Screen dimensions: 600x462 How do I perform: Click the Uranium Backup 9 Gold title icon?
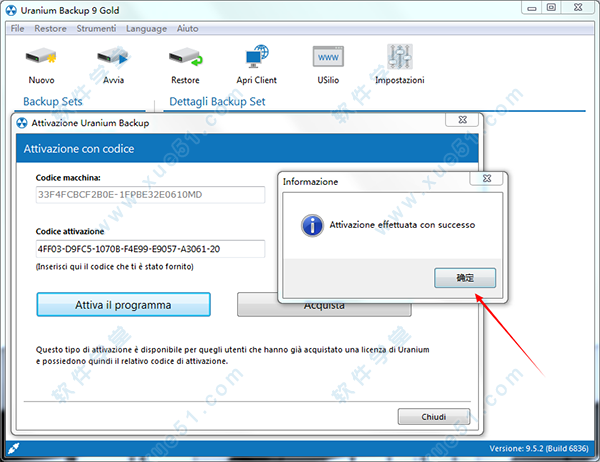pyautogui.click(x=11, y=10)
